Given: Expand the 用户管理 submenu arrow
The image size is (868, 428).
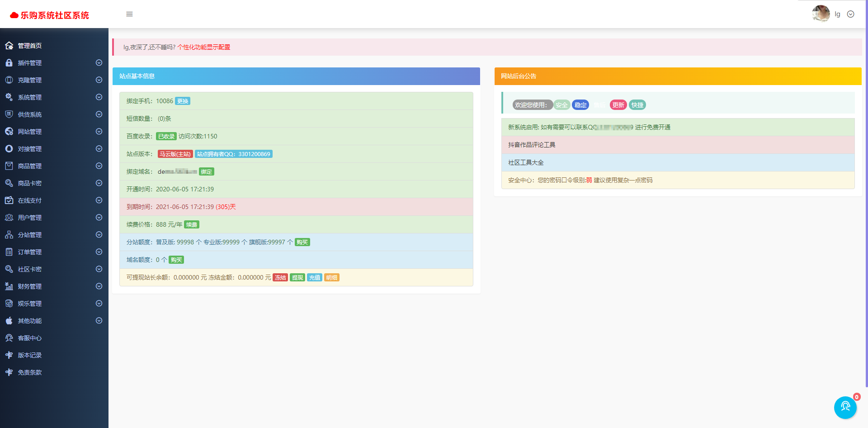Looking at the screenshot, I should point(99,218).
